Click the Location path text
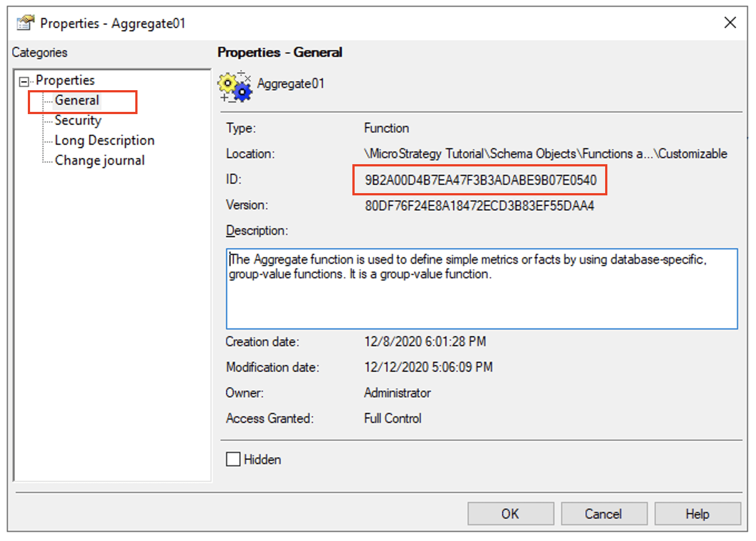This screenshot has width=756, height=541. tap(545, 154)
